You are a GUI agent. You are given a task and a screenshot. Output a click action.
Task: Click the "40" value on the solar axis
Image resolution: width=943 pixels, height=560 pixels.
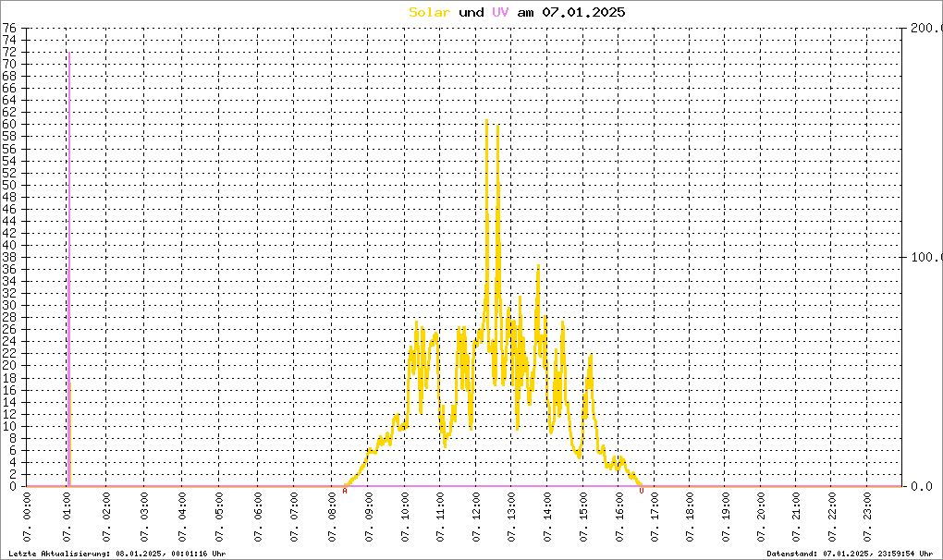coord(9,245)
